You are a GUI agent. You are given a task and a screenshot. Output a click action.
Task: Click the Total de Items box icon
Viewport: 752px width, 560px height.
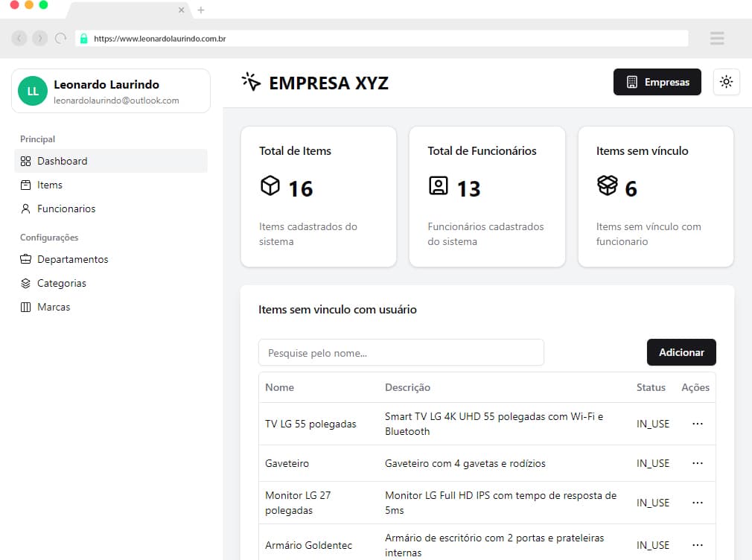[x=269, y=188]
